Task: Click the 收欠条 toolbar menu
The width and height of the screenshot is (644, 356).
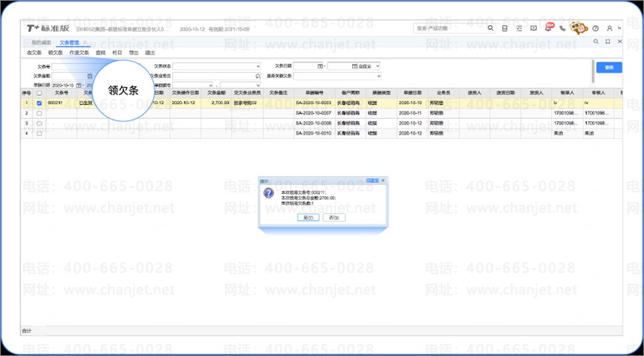Action: coord(34,53)
